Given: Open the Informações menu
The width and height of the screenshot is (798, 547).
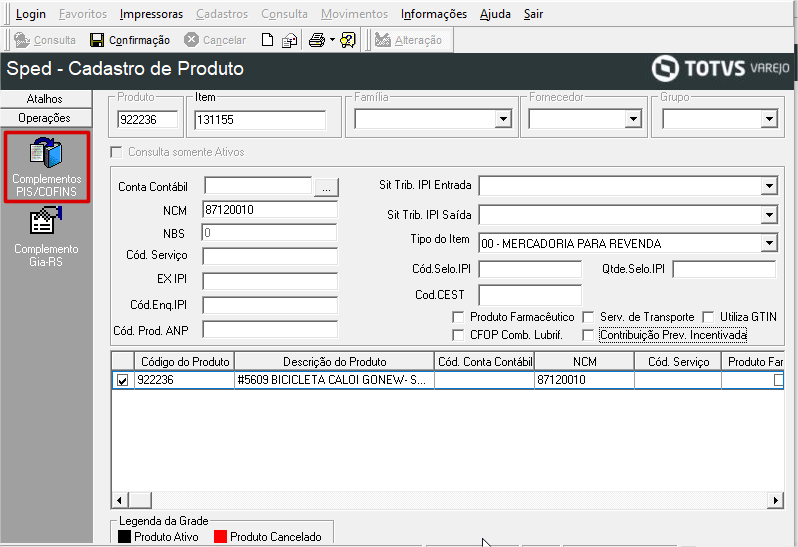Looking at the screenshot, I should (434, 14).
